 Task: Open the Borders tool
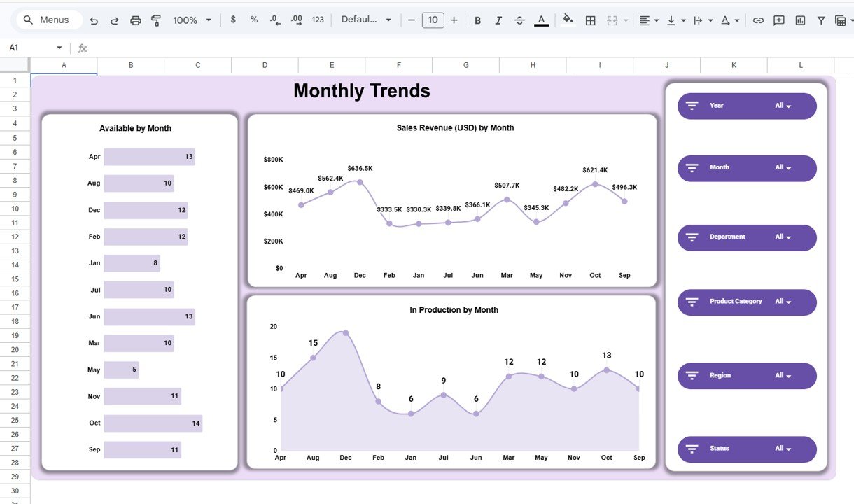[590, 20]
